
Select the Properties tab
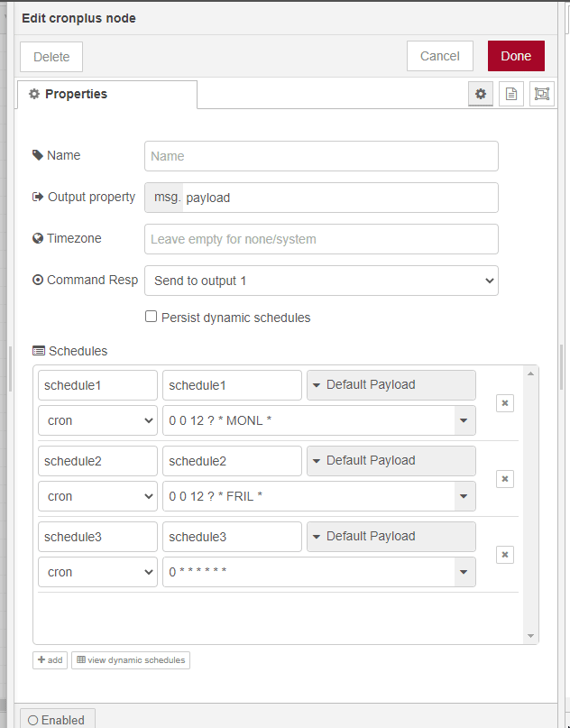click(107, 94)
